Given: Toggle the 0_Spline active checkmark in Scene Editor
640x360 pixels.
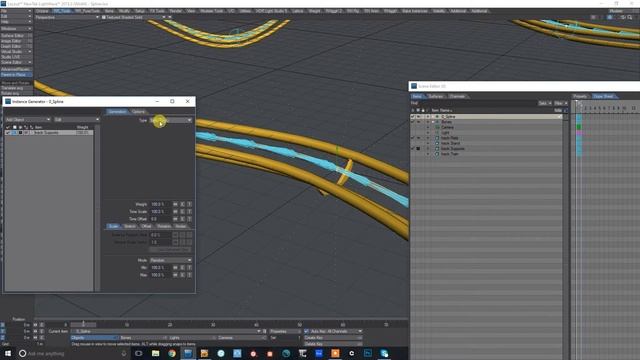Looking at the screenshot, I should pyautogui.click(x=413, y=117).
